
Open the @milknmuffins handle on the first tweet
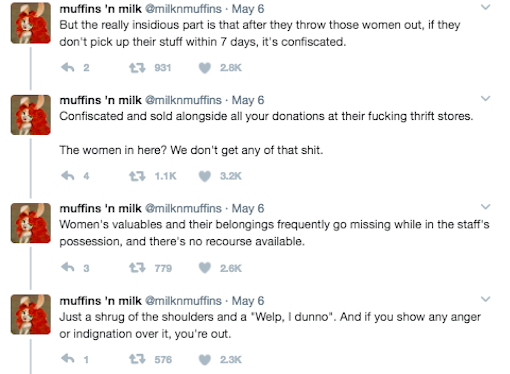tap(183, 9)
